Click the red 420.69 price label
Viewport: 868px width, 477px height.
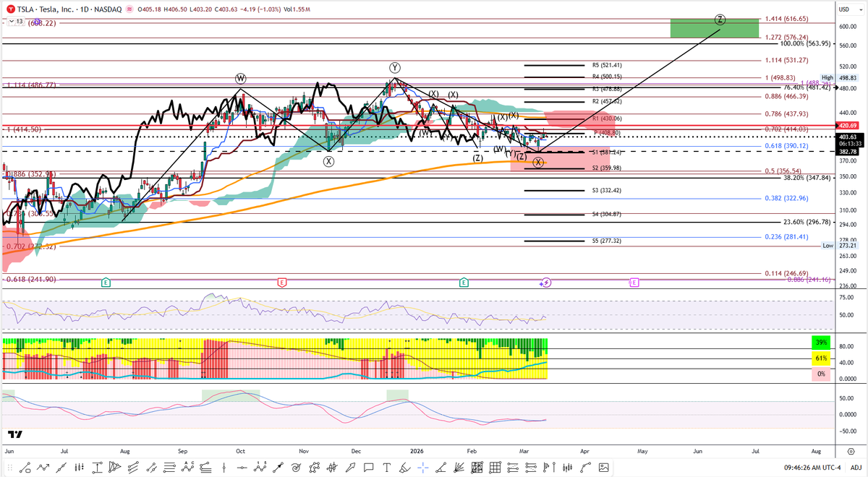point(848,125)
